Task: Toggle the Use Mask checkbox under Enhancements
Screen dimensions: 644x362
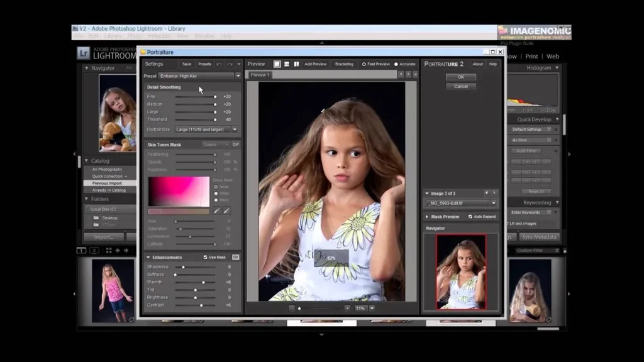Action: tap(206, 256)
